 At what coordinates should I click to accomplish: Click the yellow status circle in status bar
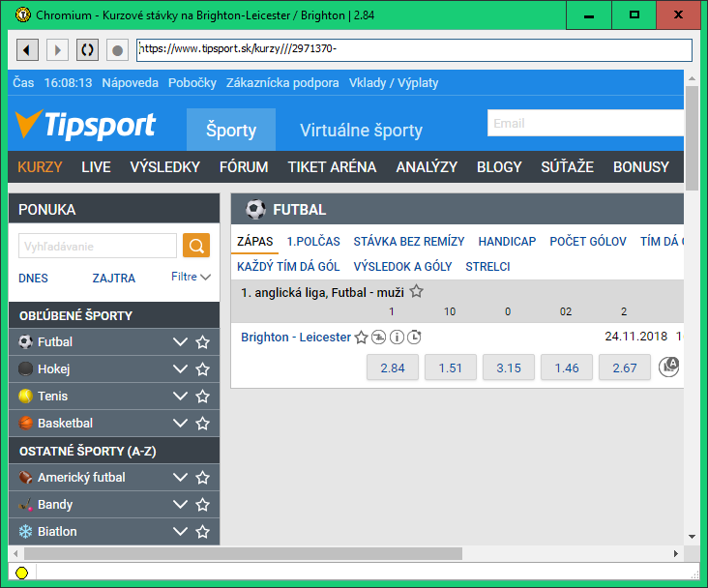click(x=21, y=573)
